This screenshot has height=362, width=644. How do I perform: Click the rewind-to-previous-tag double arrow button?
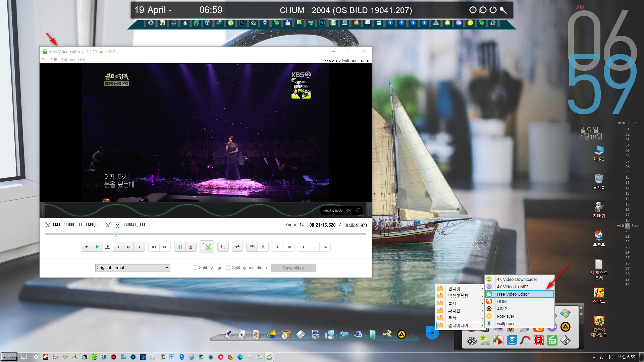[154, 247]
